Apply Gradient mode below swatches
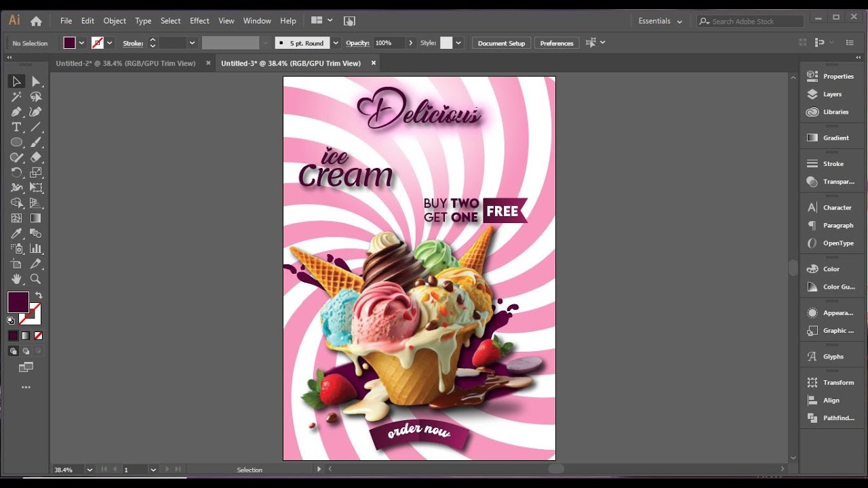 tap(26, 335)
